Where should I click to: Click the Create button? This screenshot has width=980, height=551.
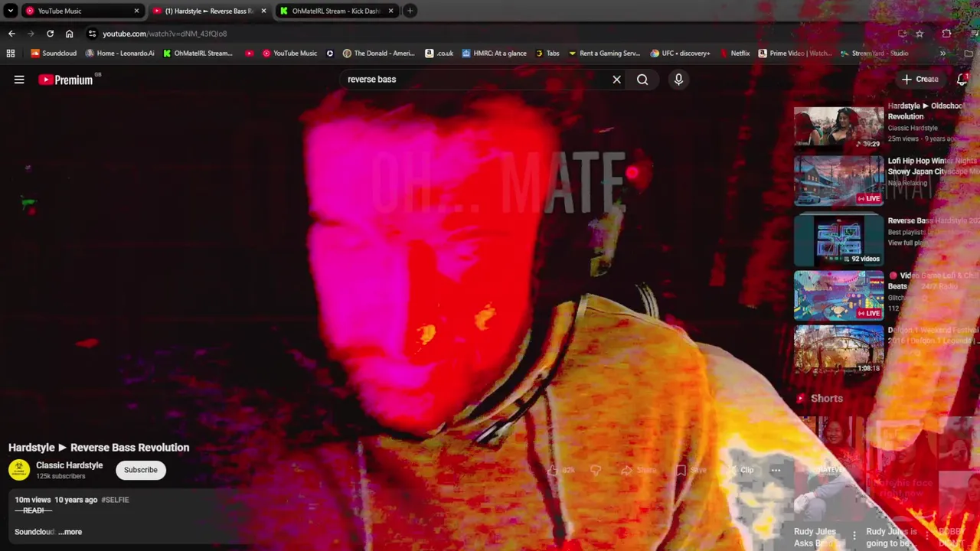pyautogui.click(x=920, y=80)
